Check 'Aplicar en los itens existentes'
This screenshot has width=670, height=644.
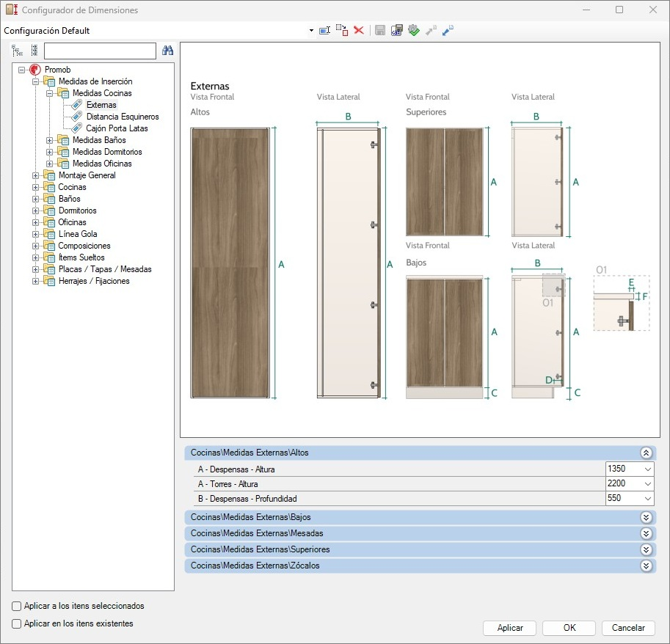click(17, 623)
